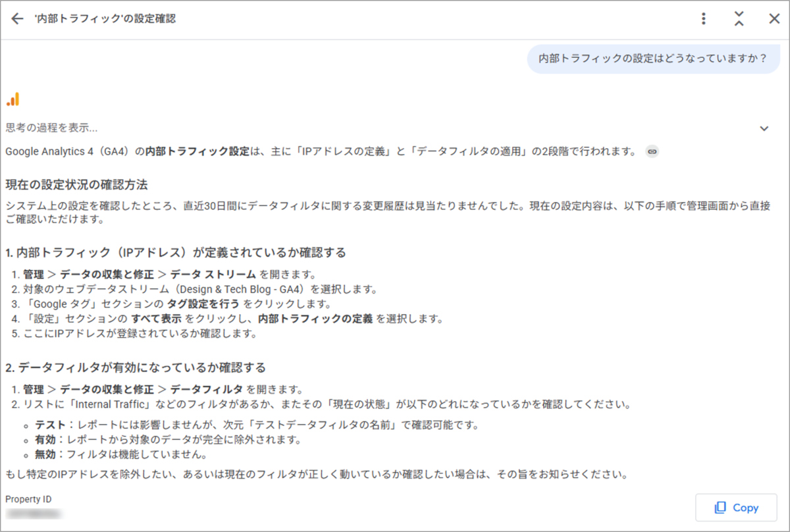This screenshot has width=790, height=532.
Task: Click heading '1. 内部トラフィック（IPアドレス）が定義されているか確認する'
Action: point(176,252)
